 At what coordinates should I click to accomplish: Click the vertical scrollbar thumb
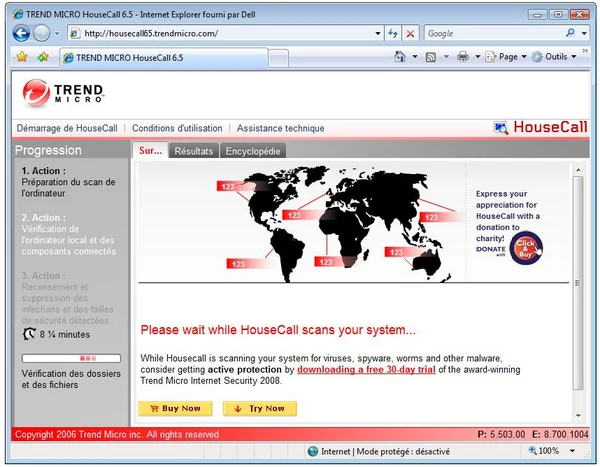pyautogui.click(x=578, y=283)
